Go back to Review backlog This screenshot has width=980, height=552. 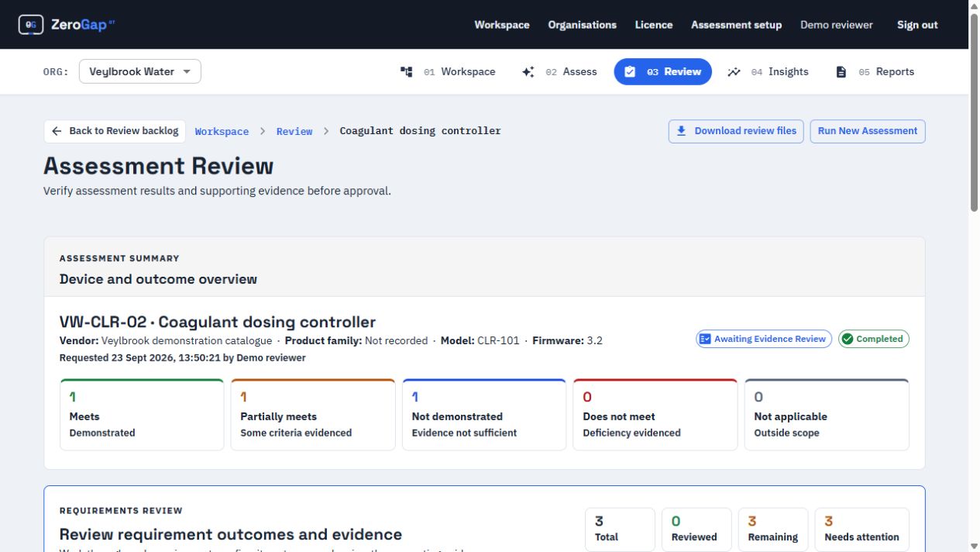(x=115, y=131)
